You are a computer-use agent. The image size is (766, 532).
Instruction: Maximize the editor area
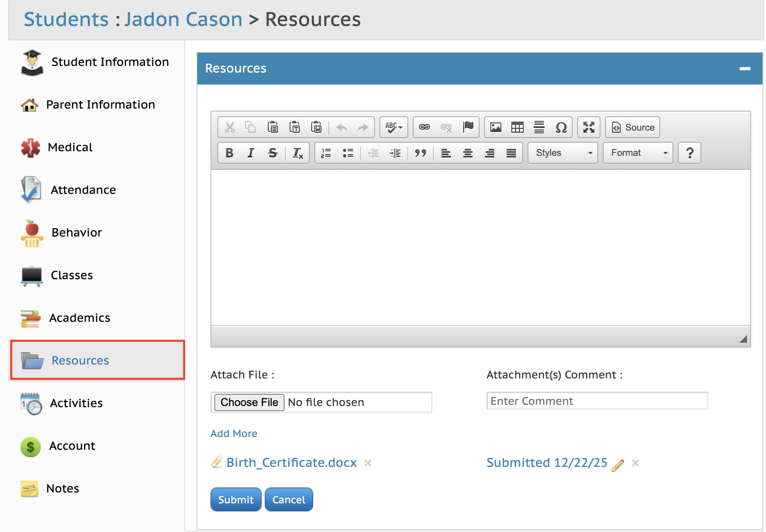588,127
